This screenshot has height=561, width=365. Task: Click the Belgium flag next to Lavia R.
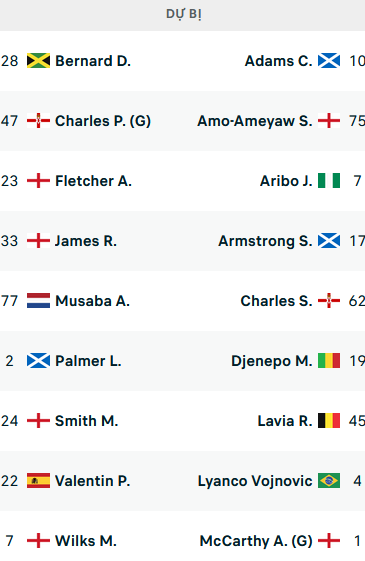pyautogui.click(x=329, y=421)
